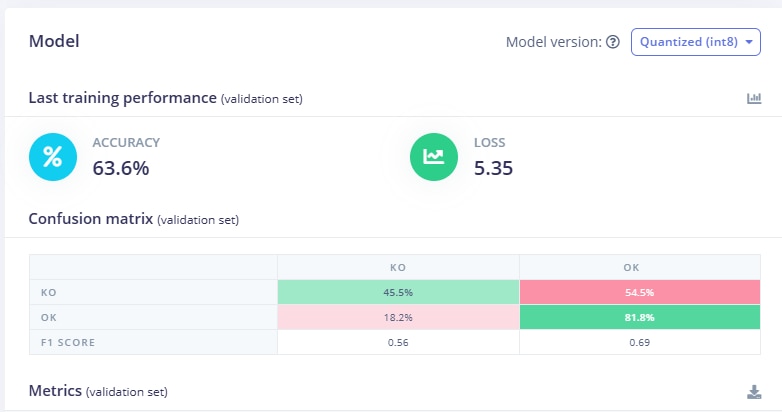This screenshot has width=782, height=412.
Task: Download metrics using the download icon
Action: pyautogui.click(x=754, y=391)
